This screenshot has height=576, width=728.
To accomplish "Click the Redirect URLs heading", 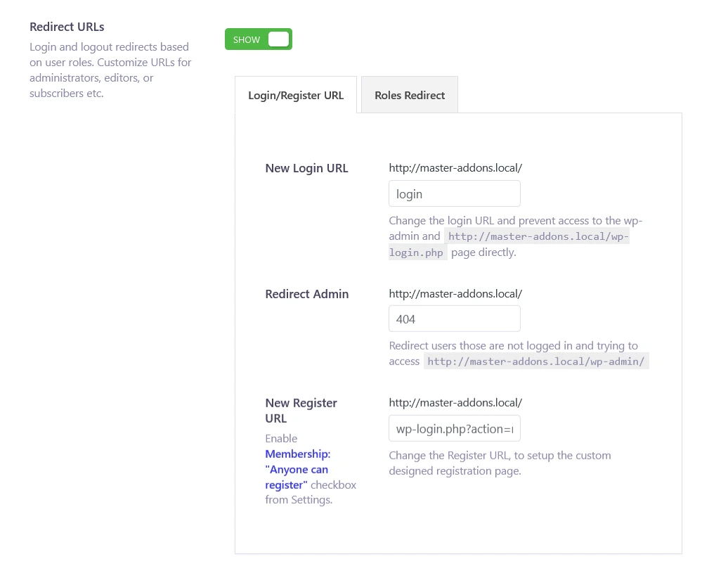I will [x=67, y=26].
